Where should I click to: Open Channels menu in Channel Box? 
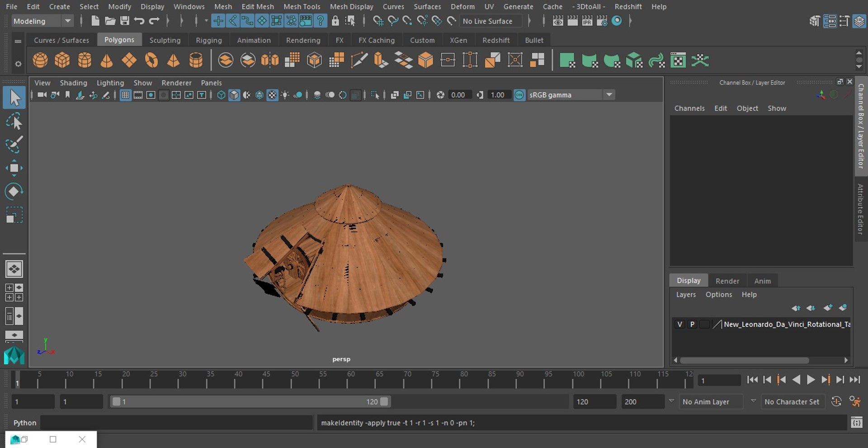[x=689, y=108]
